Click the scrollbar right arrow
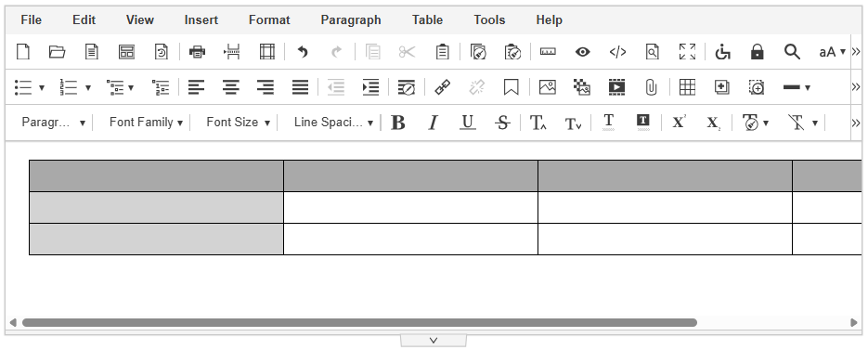This screenshot has height=350, width=868. click(853, 322)
